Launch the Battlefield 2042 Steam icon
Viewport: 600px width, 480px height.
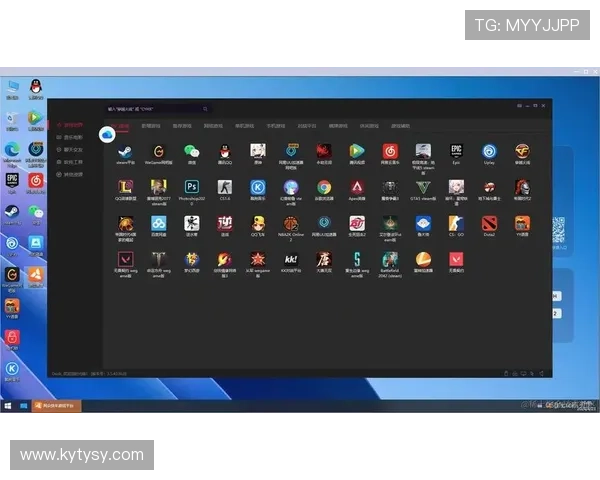(x=390, y=259)
